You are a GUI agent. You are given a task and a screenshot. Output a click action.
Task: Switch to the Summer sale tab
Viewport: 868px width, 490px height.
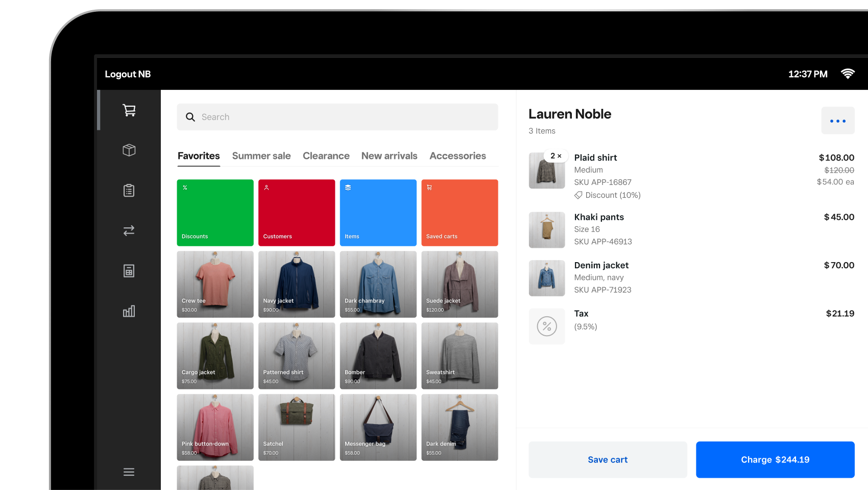click(x=261, y=156)
